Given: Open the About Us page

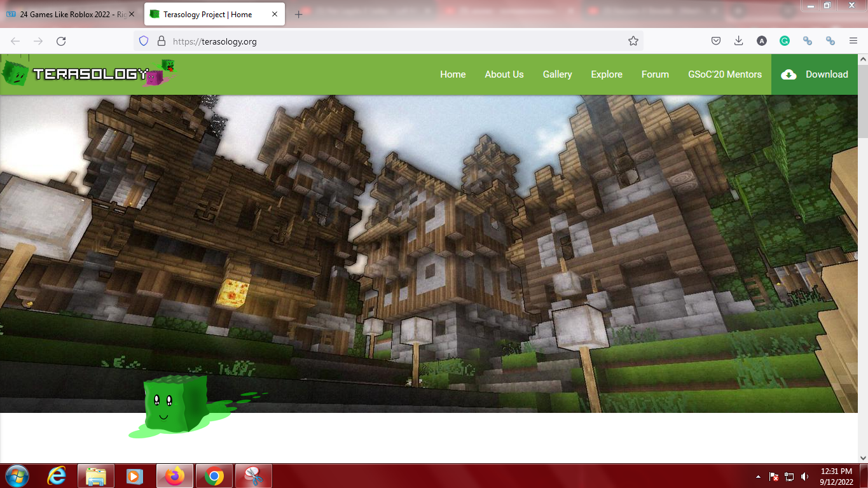Looking at the screenshot, I should [504, 74].
